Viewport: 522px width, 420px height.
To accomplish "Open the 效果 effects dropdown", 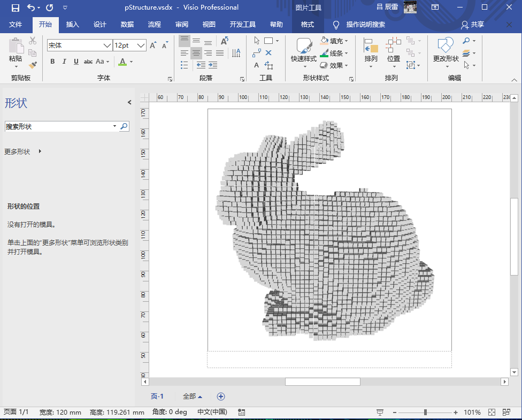I will tap(334, 65).
